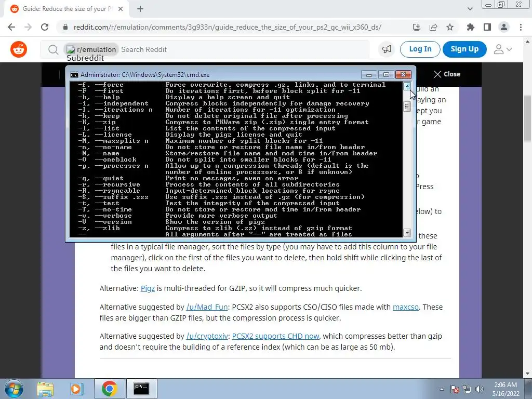Click the search magnifier icon on Reddit
532x399 pixels.
pyautogui.click(x=53, y=49)
